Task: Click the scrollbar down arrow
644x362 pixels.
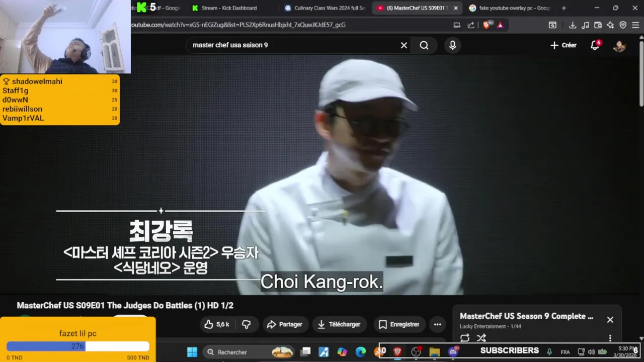Action: (641, 338)
